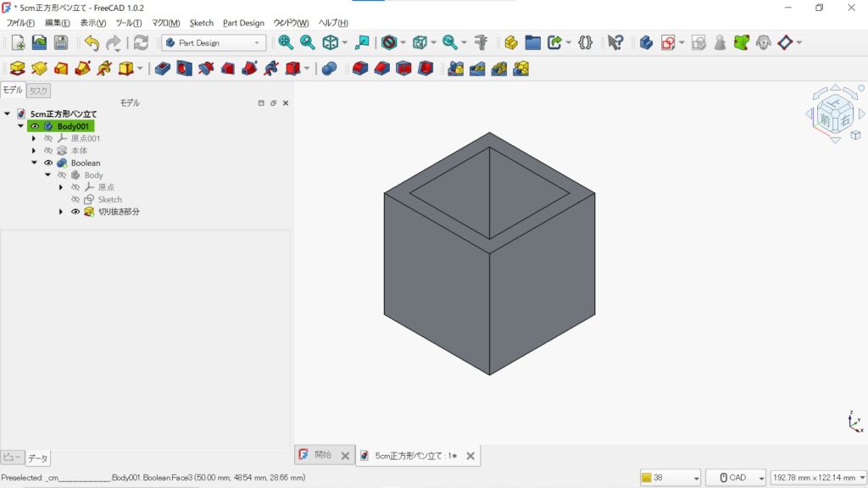The width and height of the screenshot is (868, 488).
Task: Activate the Pocket tool
Action: (161, 68)
